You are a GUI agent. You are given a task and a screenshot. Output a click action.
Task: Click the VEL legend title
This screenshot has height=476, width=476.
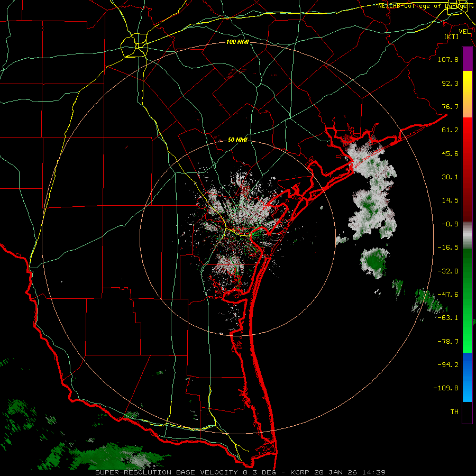coord(464,32)
